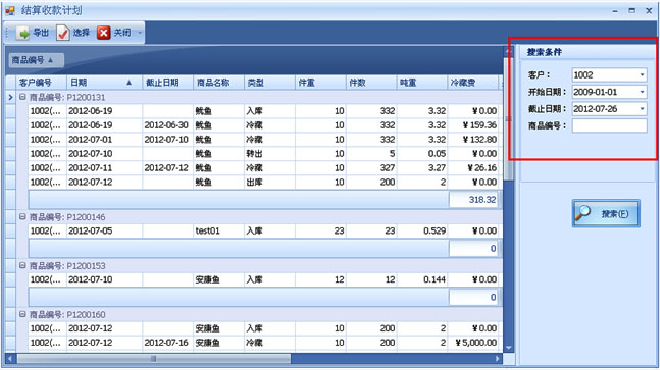Collapse the P1200153 product group
660x370 pixels.
[x=22, y=266]
